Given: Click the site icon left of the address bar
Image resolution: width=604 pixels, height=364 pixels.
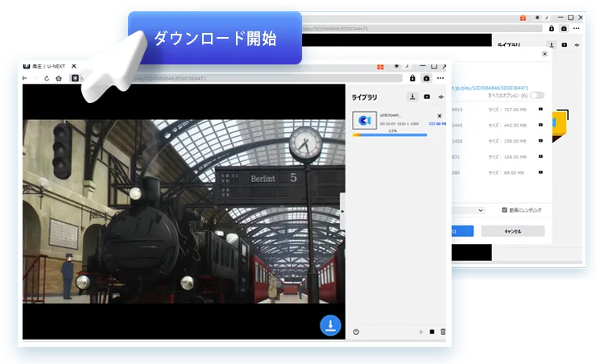Looking at the screenshot, I should coord(75,78).
